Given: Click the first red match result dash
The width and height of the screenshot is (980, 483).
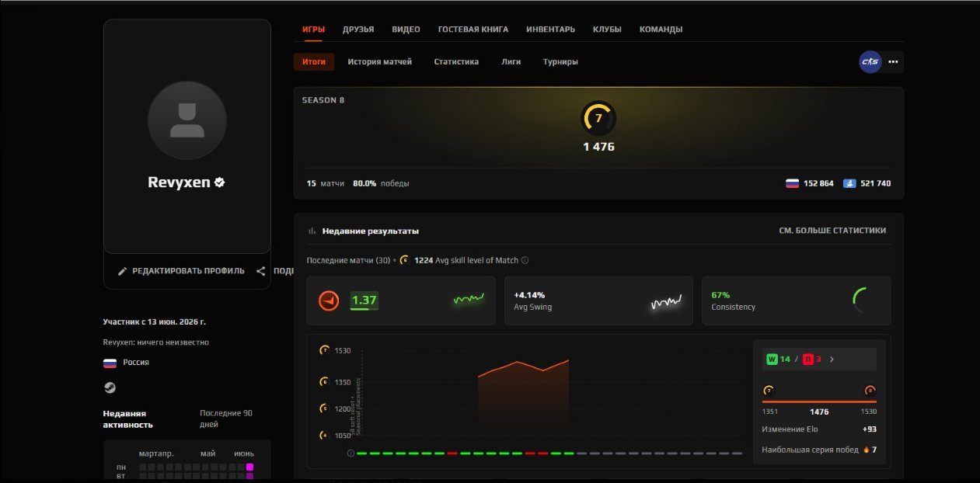Looking at the screenshot, I should 452,453.
